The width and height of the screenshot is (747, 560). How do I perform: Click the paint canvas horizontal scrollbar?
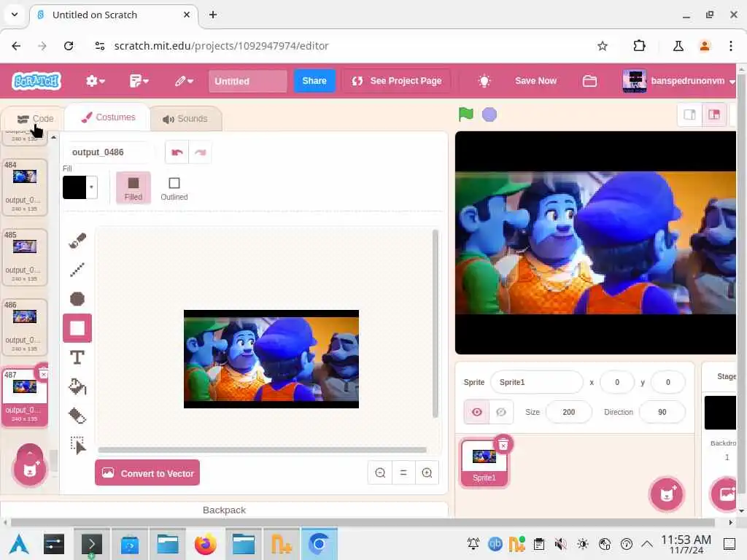click(x=262, y=449)
